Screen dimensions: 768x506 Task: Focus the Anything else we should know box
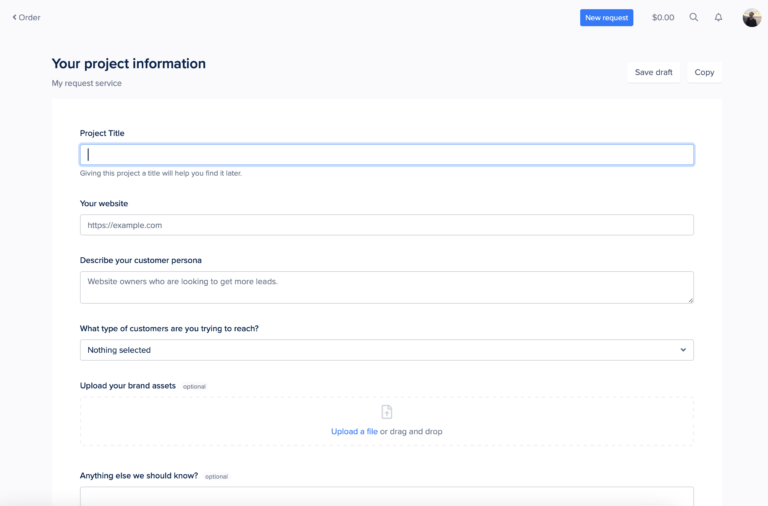click(386, 496)
